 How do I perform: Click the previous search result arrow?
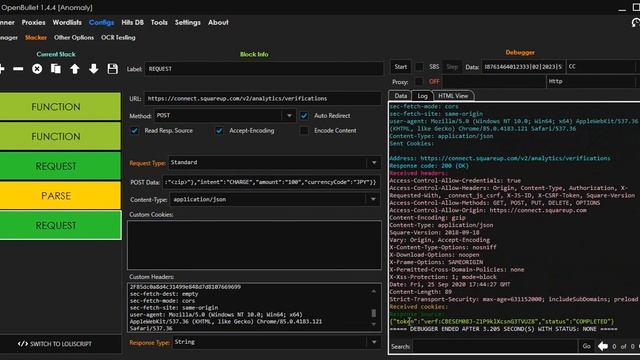point(602,346)
